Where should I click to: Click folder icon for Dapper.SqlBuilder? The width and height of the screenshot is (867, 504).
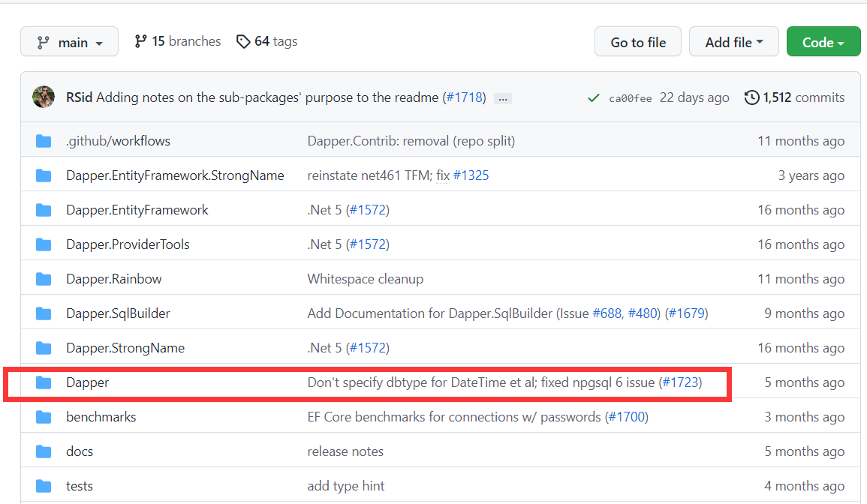point(44,314)
